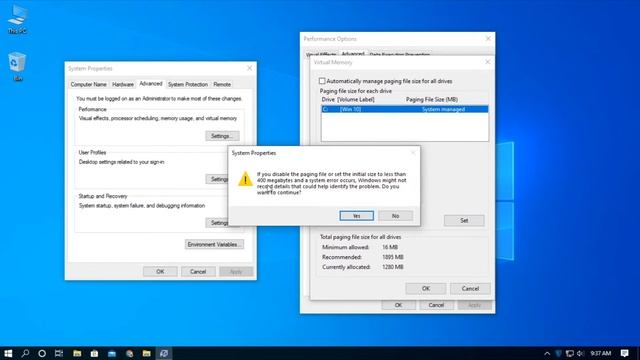This screenshot has width=640, height=360.
Task: Select Advanced tab in System Properties
Action: pos(151,84)
